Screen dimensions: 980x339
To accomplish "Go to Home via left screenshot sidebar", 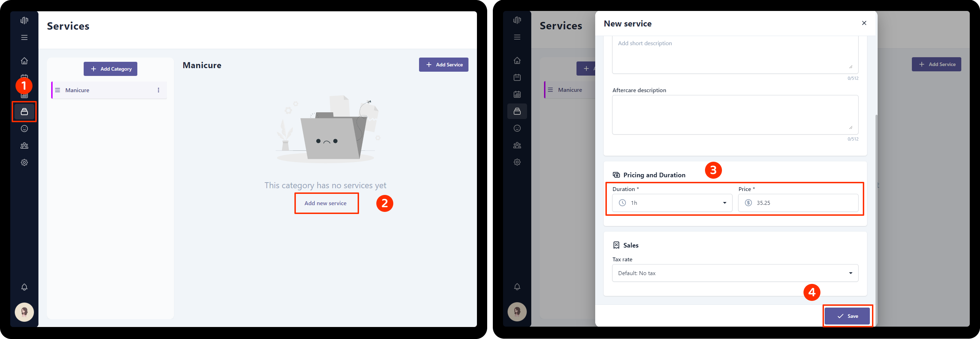I will point(24,60).
